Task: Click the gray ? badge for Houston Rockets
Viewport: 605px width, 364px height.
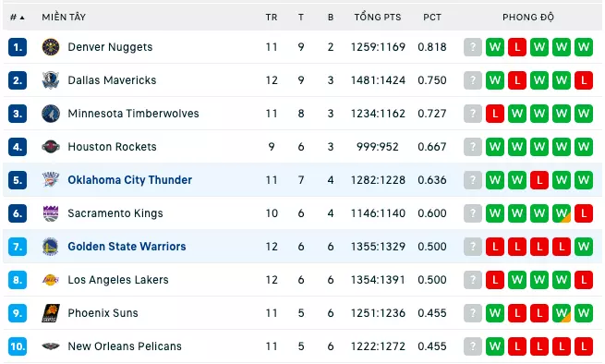Action: coord(473,147)
